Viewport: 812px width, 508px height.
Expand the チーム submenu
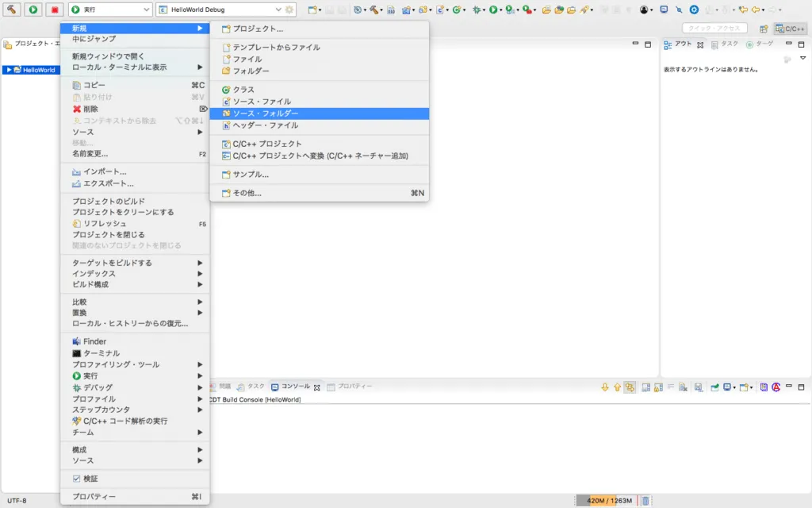136,433
